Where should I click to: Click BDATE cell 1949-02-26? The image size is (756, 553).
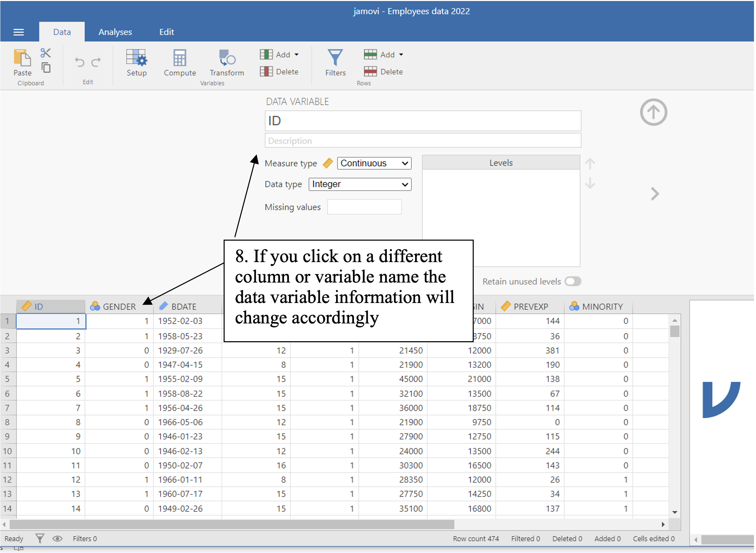click(188, 508)
